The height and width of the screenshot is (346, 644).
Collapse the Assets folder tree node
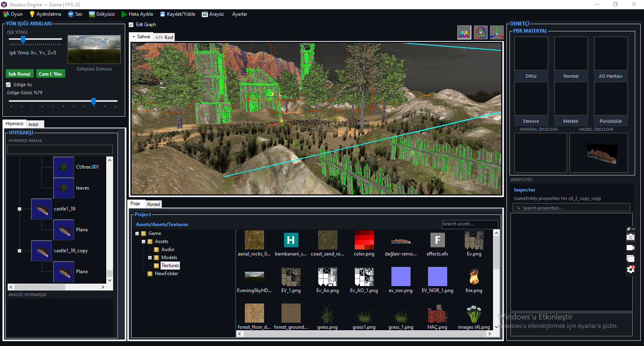click(143, 241)
